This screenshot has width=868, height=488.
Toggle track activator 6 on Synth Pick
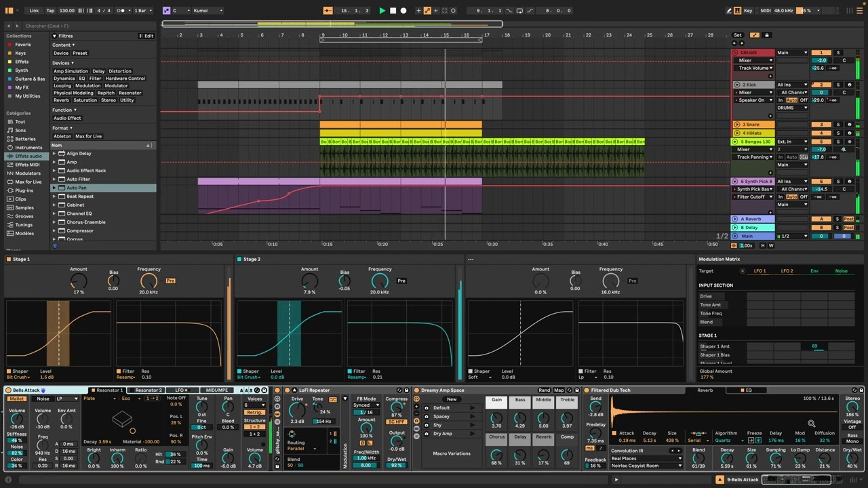(x=821, y=182)
